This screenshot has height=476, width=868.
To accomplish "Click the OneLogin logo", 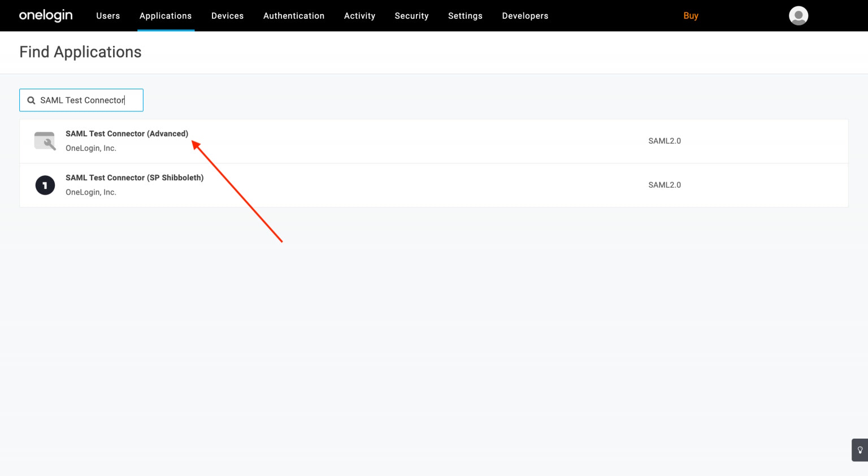I will click(46, 15).
